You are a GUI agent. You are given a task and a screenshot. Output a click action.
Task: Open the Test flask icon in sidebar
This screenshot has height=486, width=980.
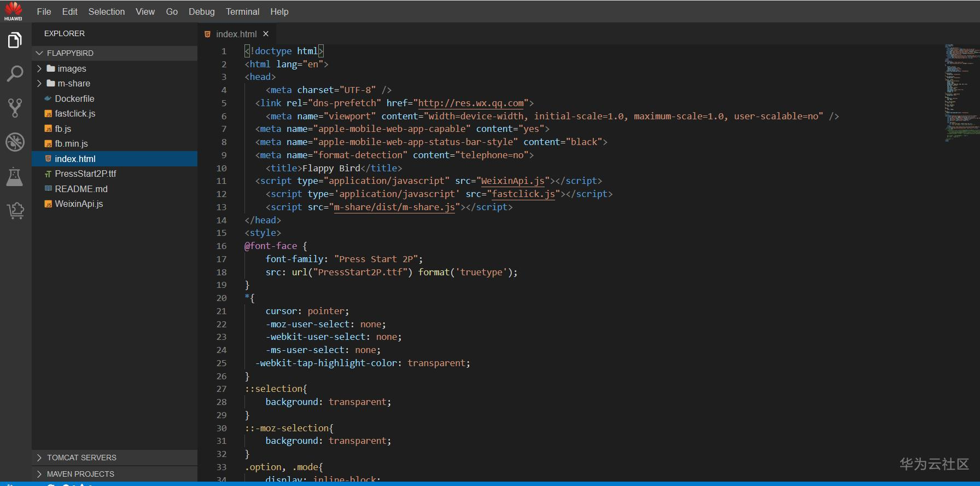(15, 176)
